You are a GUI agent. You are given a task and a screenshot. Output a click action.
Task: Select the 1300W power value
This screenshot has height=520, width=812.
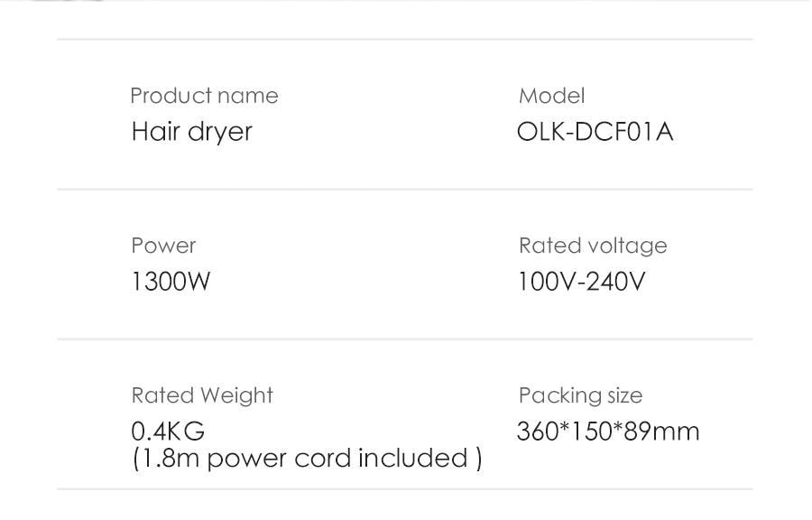point(171,282)
